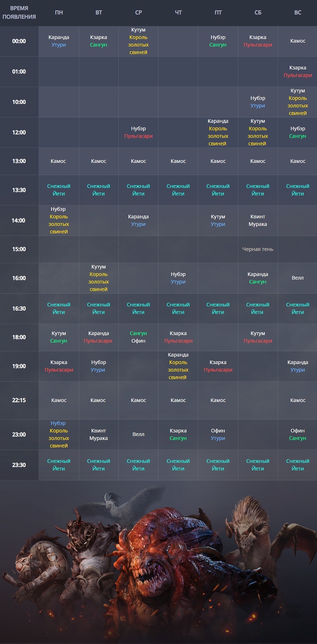
Task: Select "Каранда Сангун" in the 16:00 row
Action: point(258,278)
